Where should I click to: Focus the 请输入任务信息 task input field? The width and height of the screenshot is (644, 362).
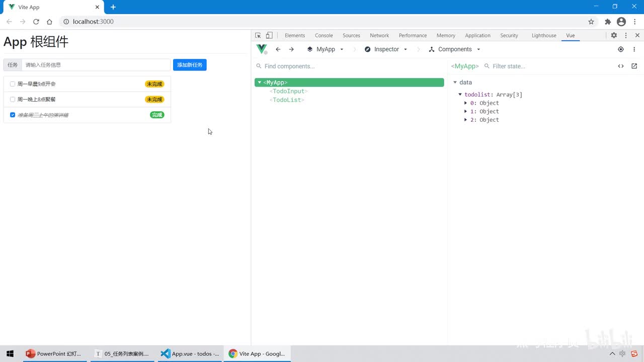96,65
